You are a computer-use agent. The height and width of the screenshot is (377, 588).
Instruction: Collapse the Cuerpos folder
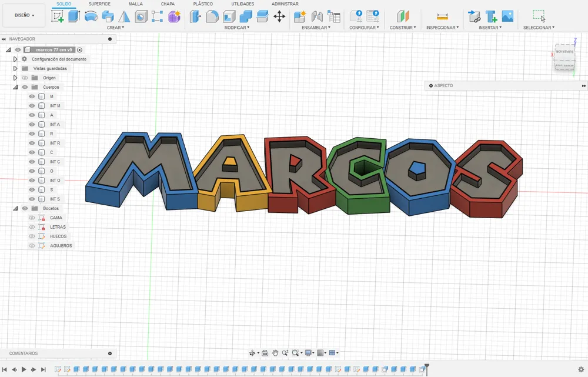[15, 87]
